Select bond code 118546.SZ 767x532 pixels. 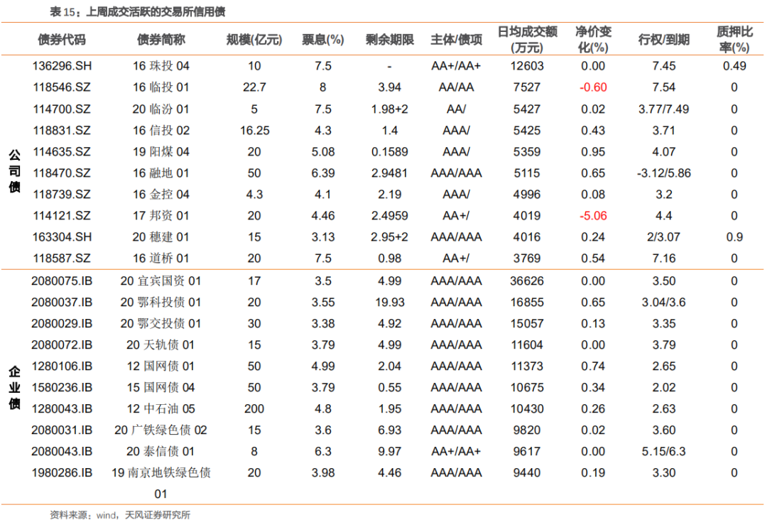pos(62,87)
